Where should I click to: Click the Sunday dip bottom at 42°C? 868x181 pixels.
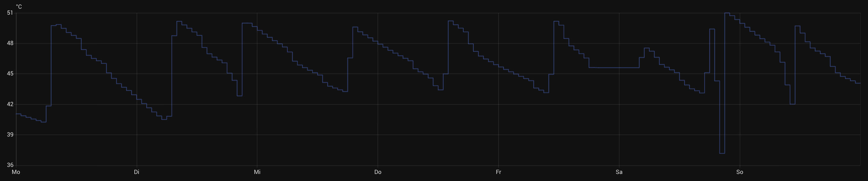[x=793, y=104]
